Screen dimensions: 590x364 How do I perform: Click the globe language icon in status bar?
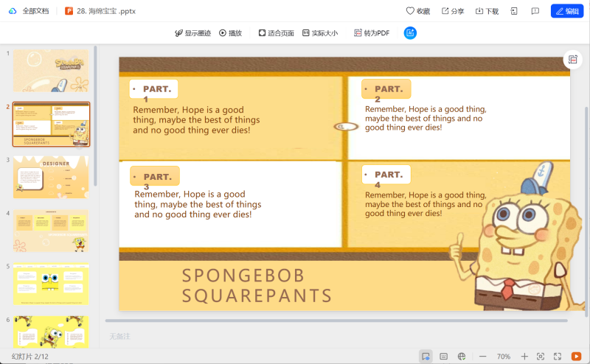(462, 356)
